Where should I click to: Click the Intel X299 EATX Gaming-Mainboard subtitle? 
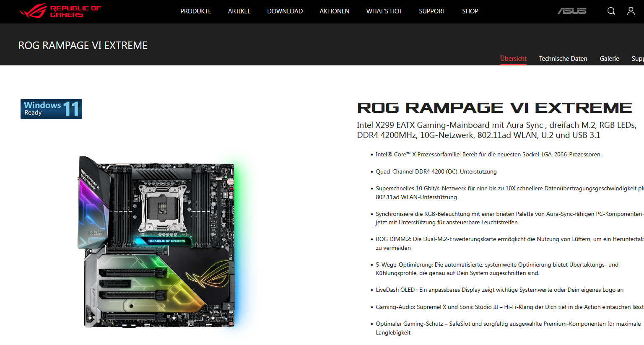(x=496, y=130)
